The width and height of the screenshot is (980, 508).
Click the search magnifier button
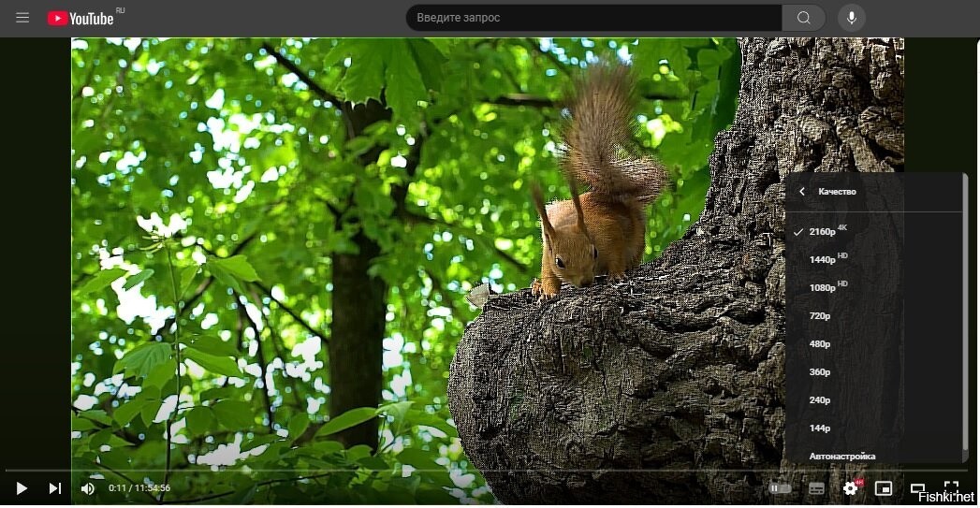tap(804, 18)
